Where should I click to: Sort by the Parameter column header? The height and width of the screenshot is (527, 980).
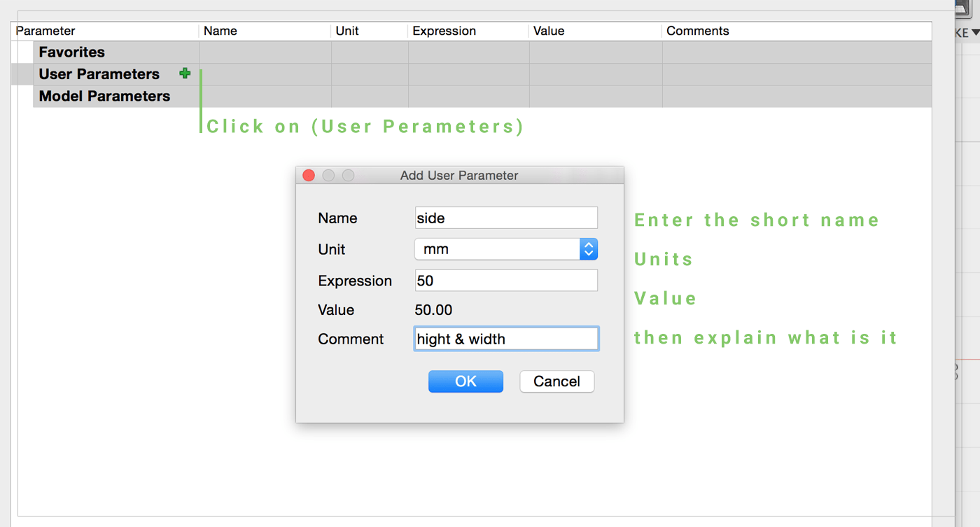tap(45, 31)
